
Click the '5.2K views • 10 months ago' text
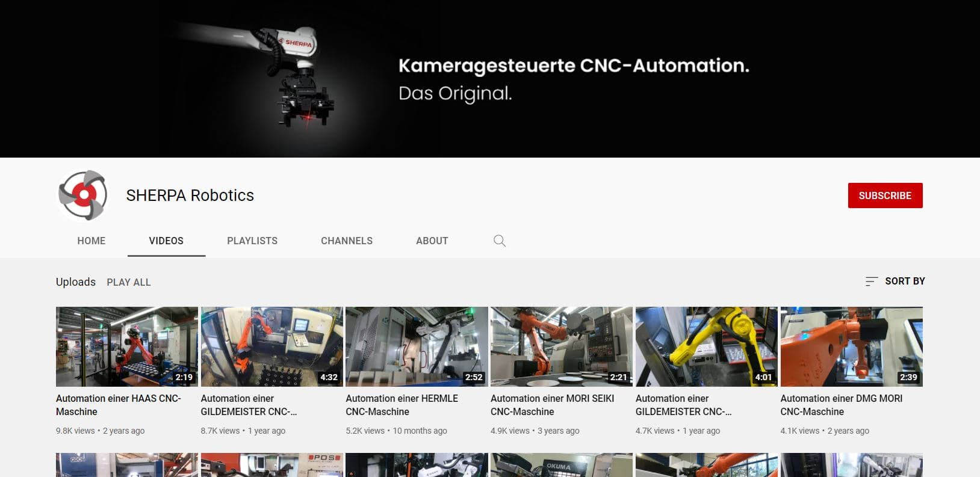(x=396, y=431)
